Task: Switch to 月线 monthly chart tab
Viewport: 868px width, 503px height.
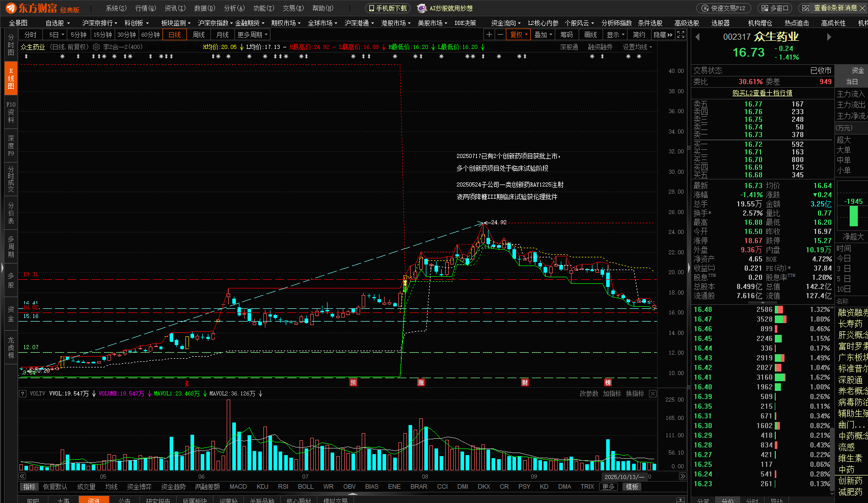Action: tap(222, 35)
